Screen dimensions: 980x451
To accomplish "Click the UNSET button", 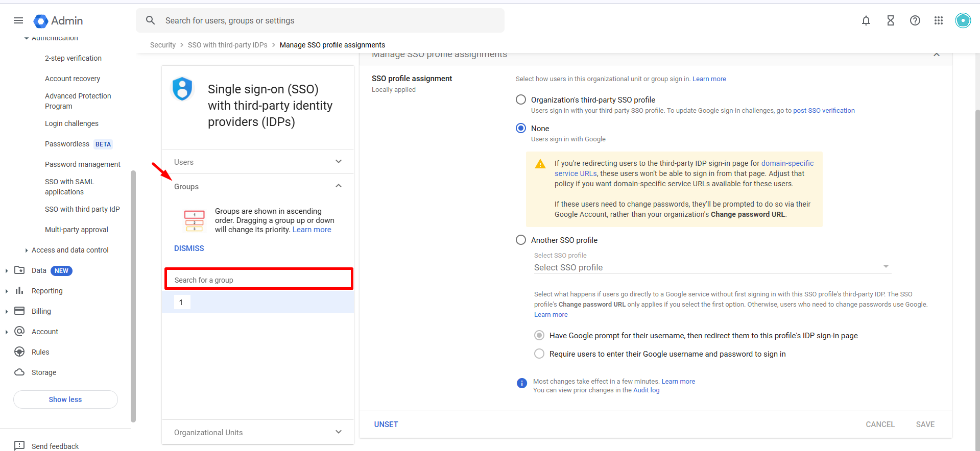I will coord(386,424).
